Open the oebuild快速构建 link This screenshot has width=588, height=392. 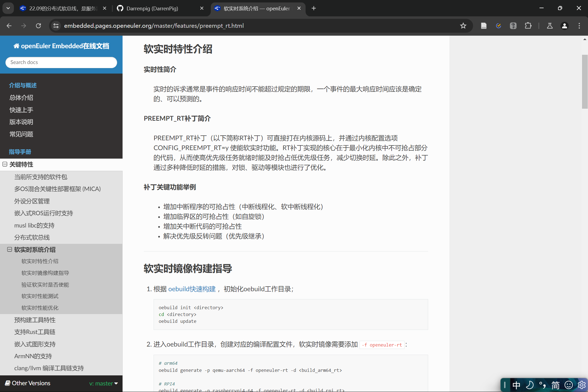click(192, 289)
